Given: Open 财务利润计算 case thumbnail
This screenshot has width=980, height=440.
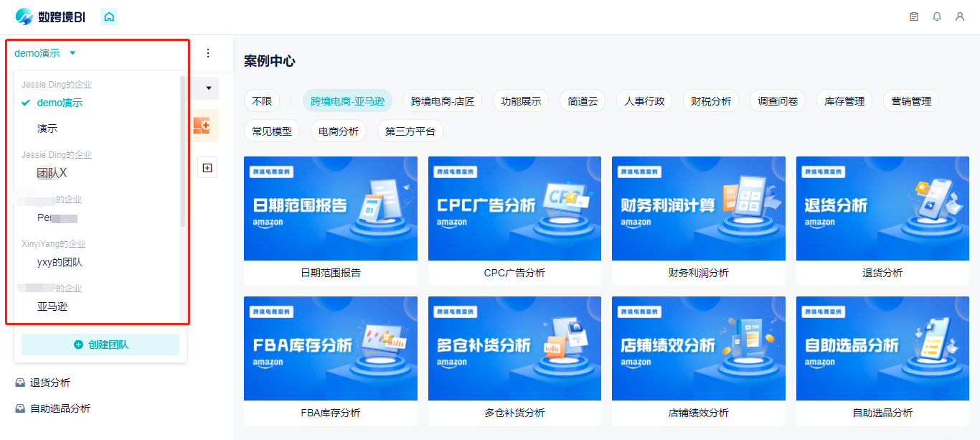Looking at the screenshot, I should (x=699, y=208).
